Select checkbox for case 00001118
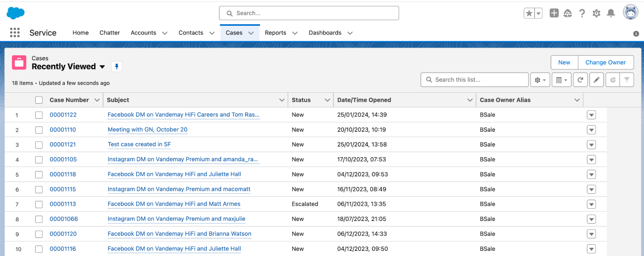Screen dimensions: 644x256 (39, 175)
